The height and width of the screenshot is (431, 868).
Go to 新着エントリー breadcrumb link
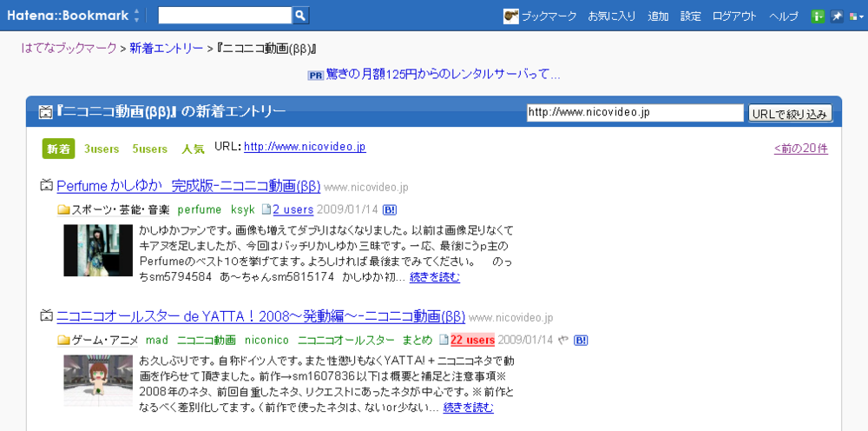pos(166,48)
